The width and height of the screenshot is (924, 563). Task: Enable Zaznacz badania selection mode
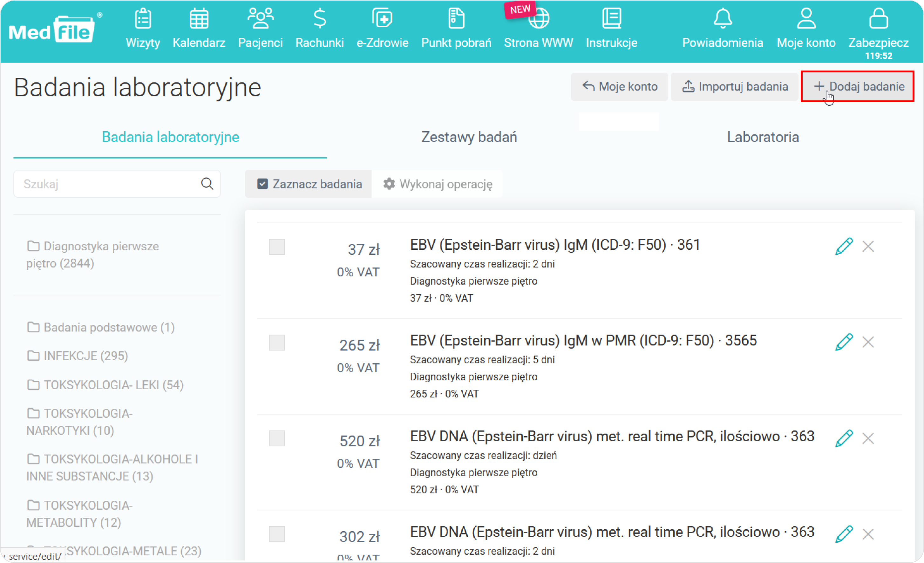(x=308, y=184)
